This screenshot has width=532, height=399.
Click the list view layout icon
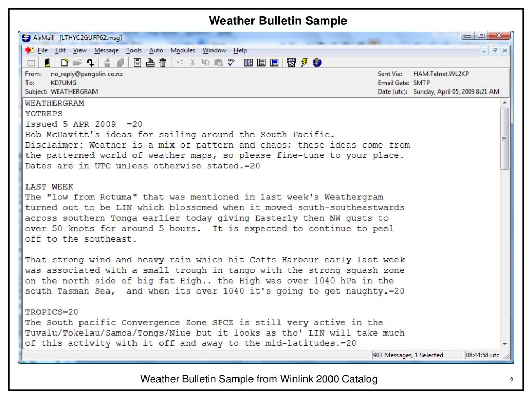point(261,62)
